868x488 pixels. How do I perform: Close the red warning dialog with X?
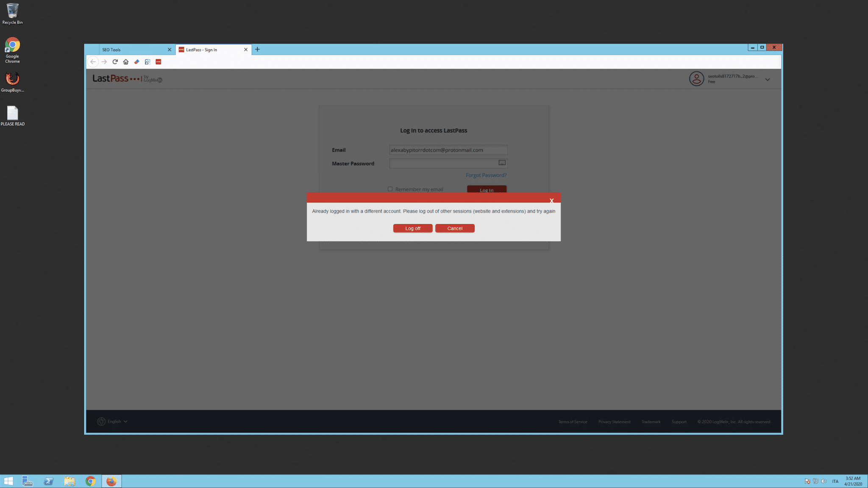[551, 200]
